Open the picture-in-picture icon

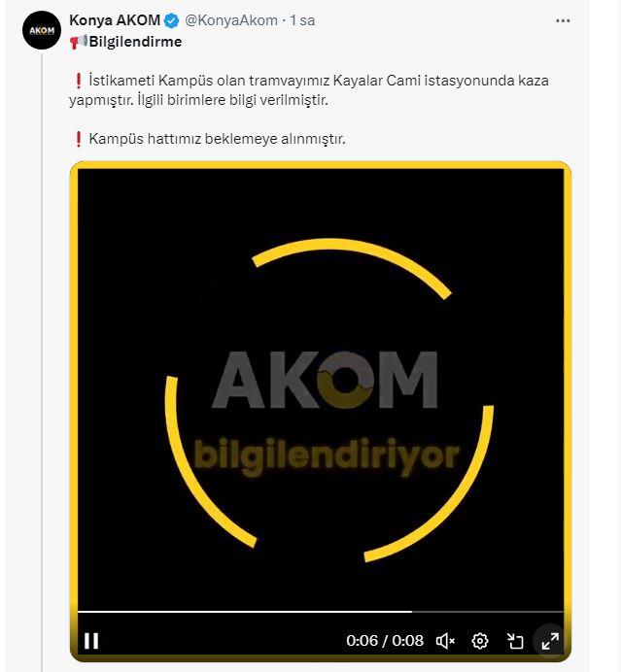pos(515,641)
